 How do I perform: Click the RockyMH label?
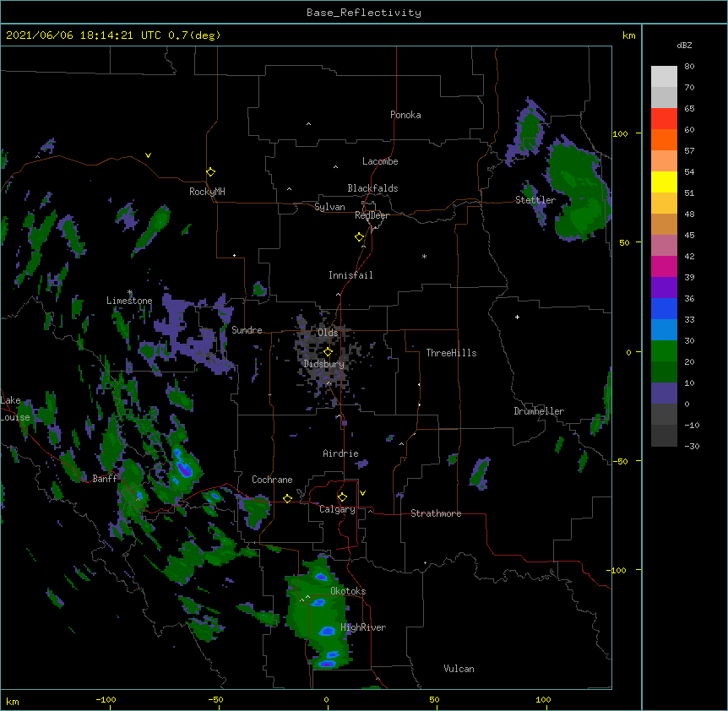click(x=207, y=192)
